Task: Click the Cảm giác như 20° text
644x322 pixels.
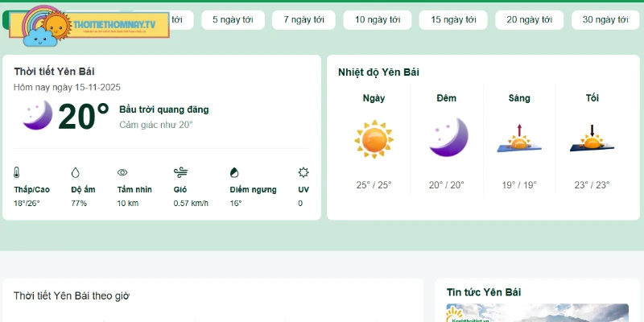Action: click(x=156, y=125)
